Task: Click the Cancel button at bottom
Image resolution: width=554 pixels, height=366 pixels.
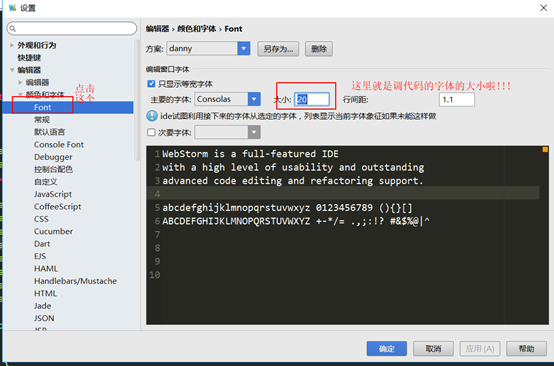Action: [433, 349]
